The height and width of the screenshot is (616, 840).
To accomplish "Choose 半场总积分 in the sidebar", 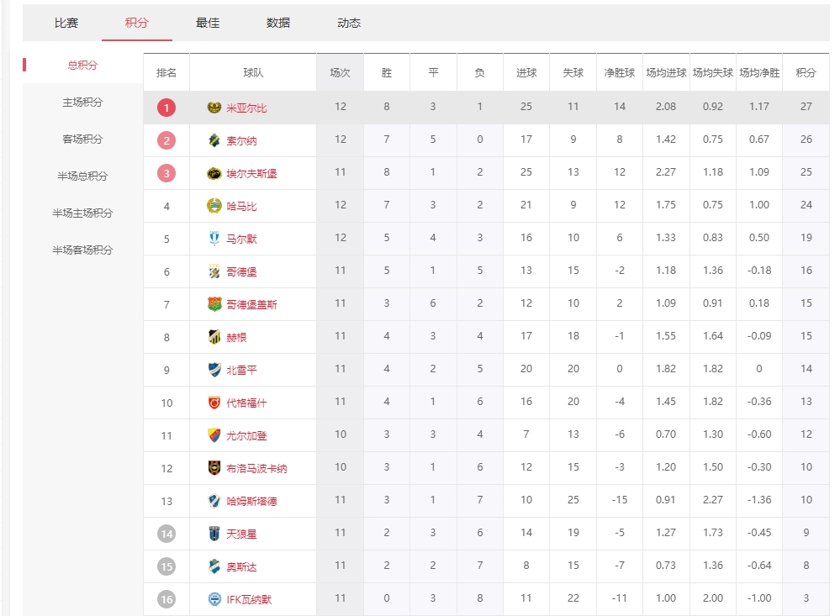I will (82, 176).
